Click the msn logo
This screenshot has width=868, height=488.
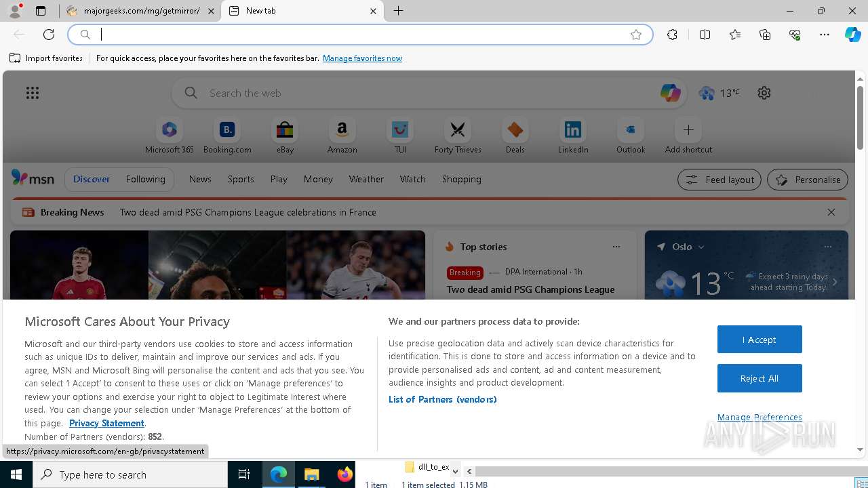click(33, 178)
